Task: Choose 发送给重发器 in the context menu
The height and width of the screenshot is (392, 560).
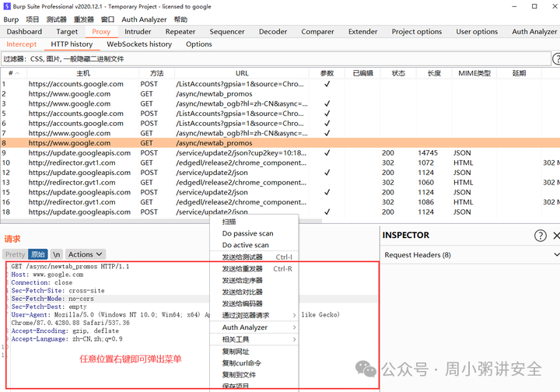Action: click(254, 269)
